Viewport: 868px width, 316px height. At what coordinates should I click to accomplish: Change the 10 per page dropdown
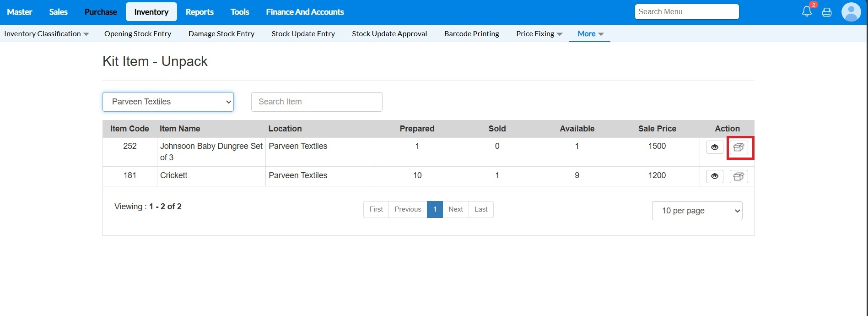coord(697,211)
